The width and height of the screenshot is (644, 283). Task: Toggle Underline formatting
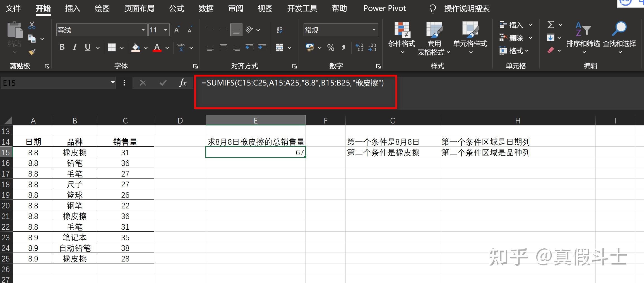[x=88, y=47]
